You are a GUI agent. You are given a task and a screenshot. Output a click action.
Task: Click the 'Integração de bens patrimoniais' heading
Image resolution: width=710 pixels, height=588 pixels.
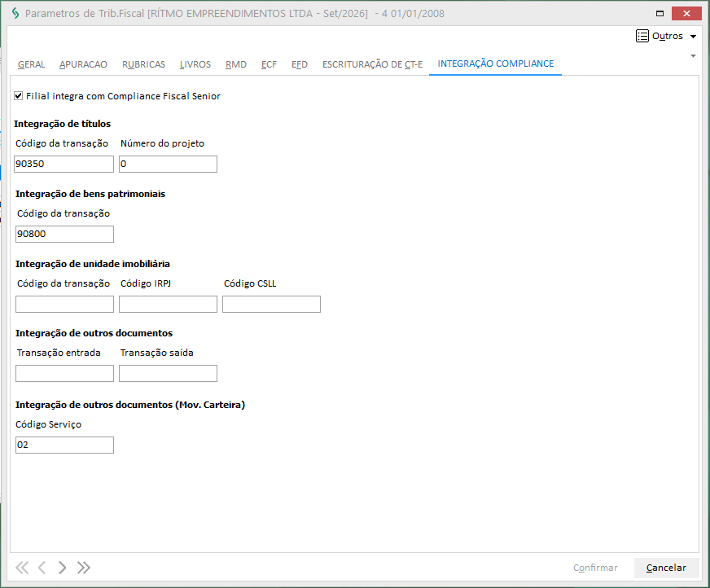tap(90, 194)
